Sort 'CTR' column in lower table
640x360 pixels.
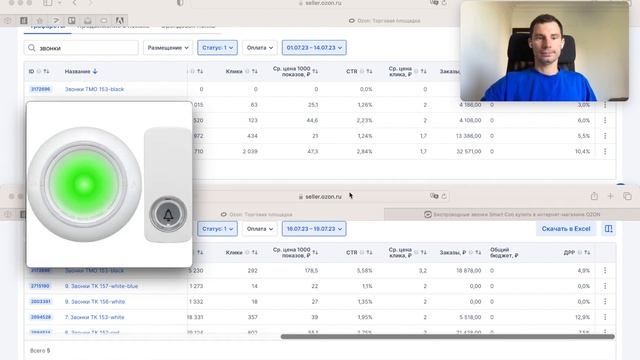[369, 253]
